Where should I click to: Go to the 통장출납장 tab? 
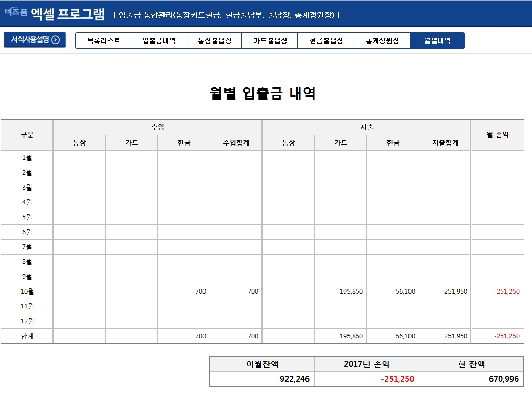tap(214, 40)
